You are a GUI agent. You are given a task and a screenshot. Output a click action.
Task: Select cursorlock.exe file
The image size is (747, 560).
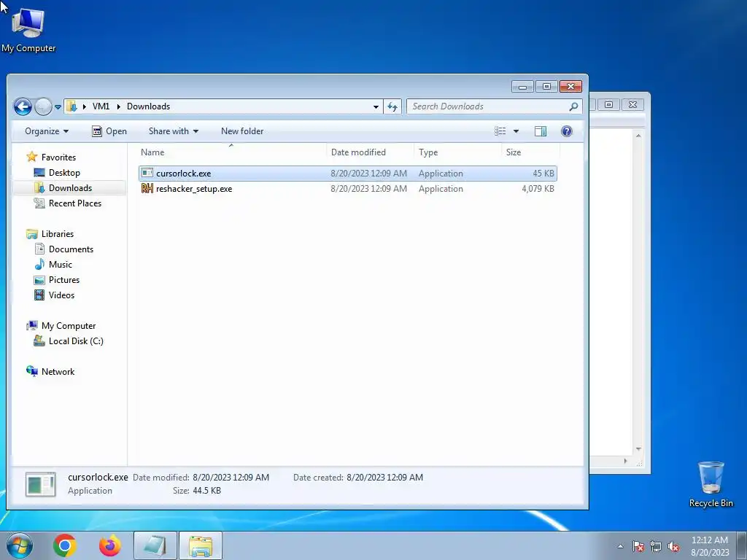[348, 174]
